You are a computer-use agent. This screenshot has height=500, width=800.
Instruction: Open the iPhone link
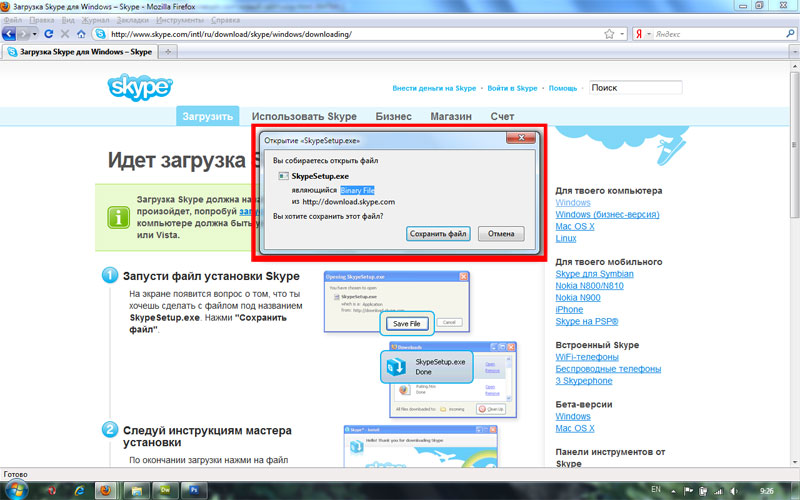pos(569,310)
